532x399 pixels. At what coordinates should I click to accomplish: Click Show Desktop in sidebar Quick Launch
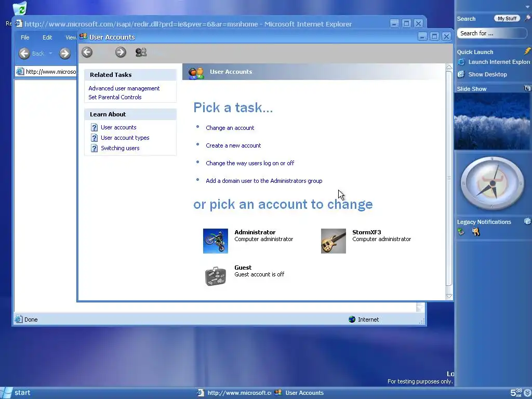click(482, 74)
